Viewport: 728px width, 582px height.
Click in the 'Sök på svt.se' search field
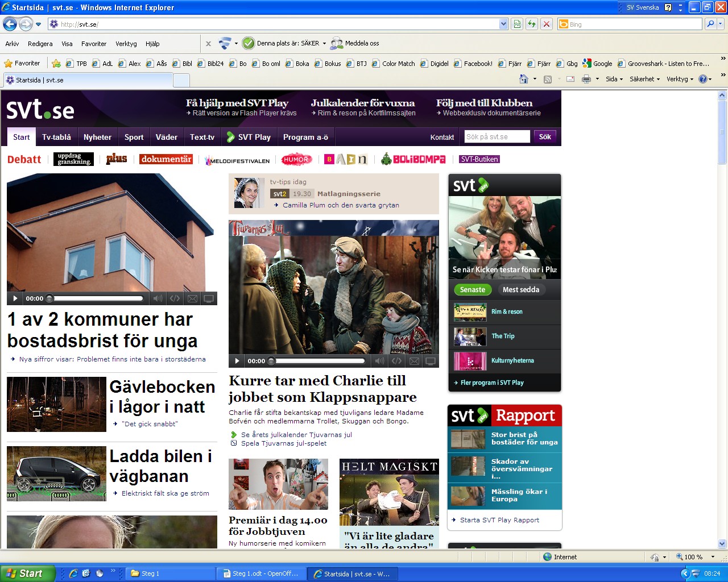pyautogui.click(x=497, y=136)
